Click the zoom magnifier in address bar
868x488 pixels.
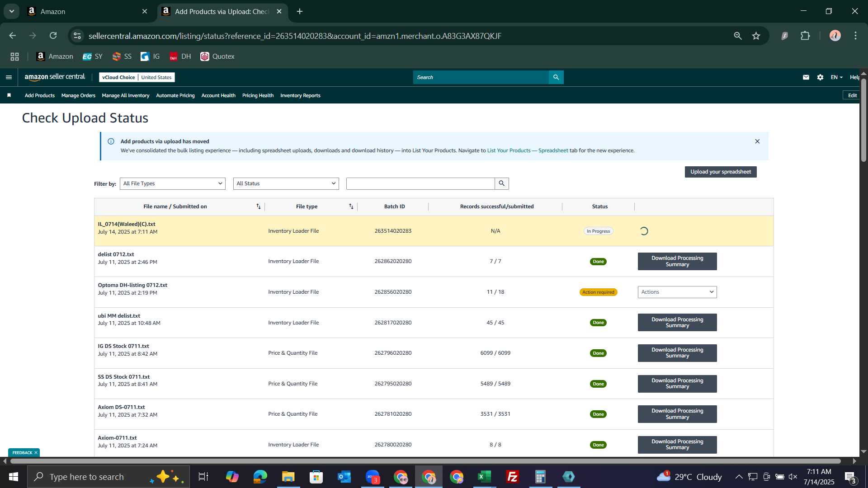(x=738, y=36)
